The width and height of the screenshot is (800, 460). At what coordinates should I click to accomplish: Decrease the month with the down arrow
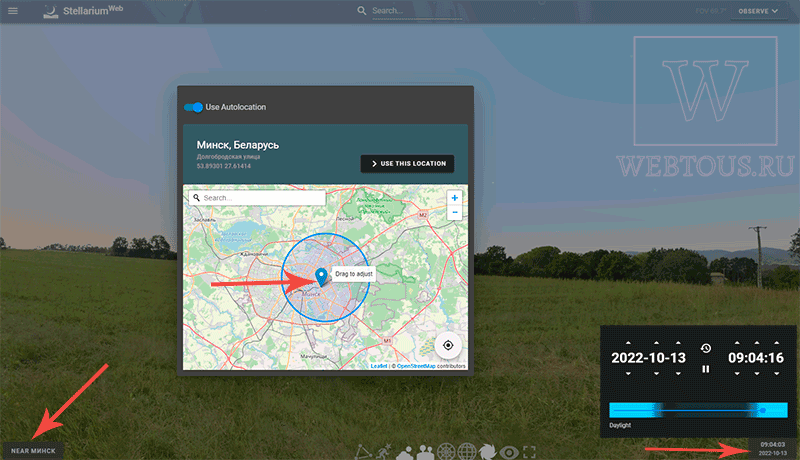656,374
